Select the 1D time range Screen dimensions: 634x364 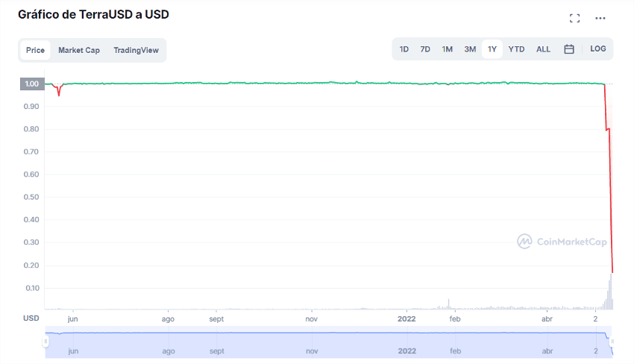pos(404,49)
